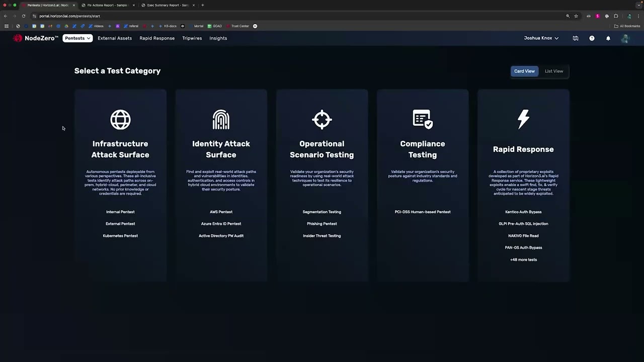644x362 pixels.
Task: Switch to List View
Action: (554, 71)
